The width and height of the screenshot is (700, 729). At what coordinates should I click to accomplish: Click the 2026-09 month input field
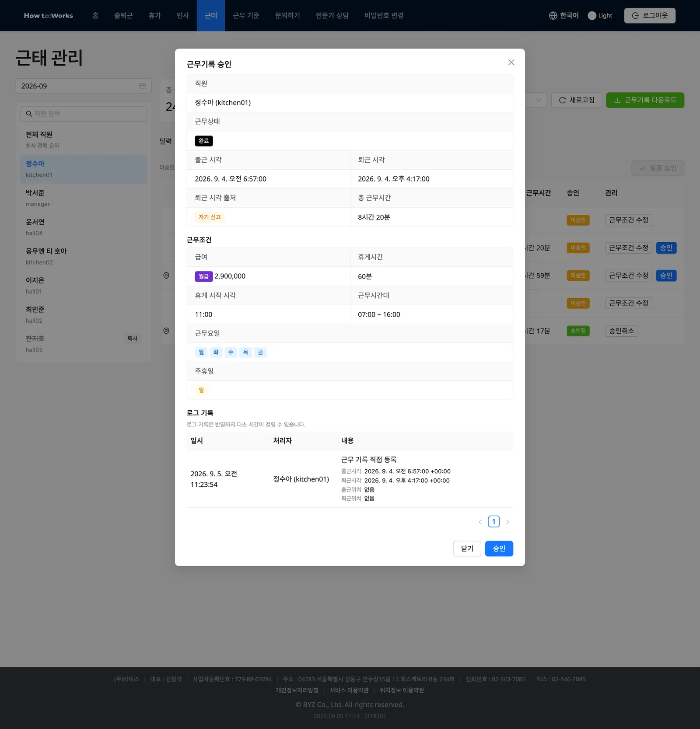pos(84,86)
